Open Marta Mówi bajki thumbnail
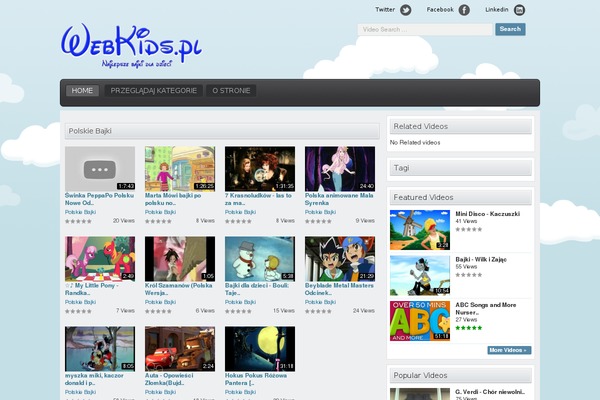 [x=180, y=168]
